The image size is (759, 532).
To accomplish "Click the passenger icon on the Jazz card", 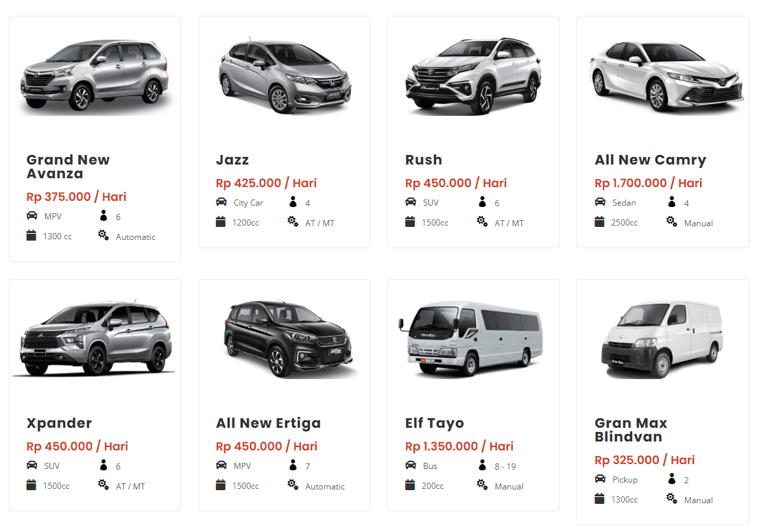I will [x=293, y=202].
